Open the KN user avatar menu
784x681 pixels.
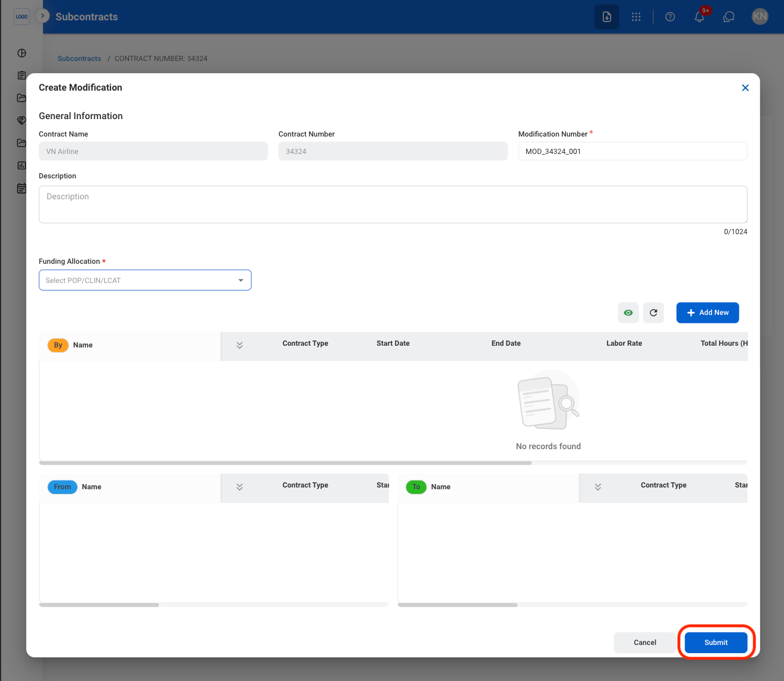pyautogui.click(x=760, y=17)
